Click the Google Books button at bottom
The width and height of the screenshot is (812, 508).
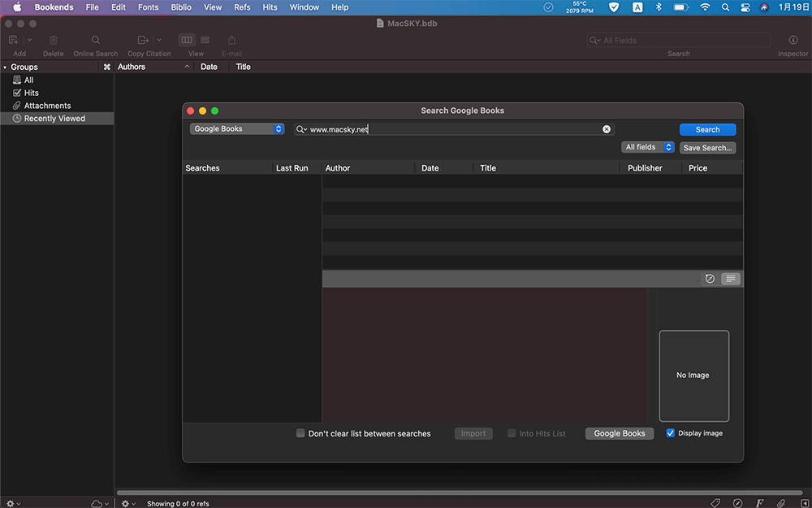[620, 433]
